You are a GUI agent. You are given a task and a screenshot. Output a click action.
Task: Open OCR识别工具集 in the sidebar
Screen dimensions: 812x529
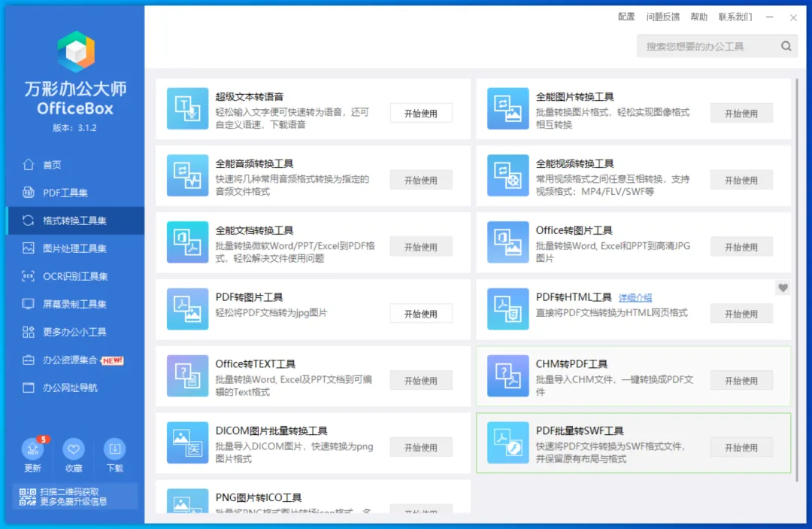tap(75, 276)
